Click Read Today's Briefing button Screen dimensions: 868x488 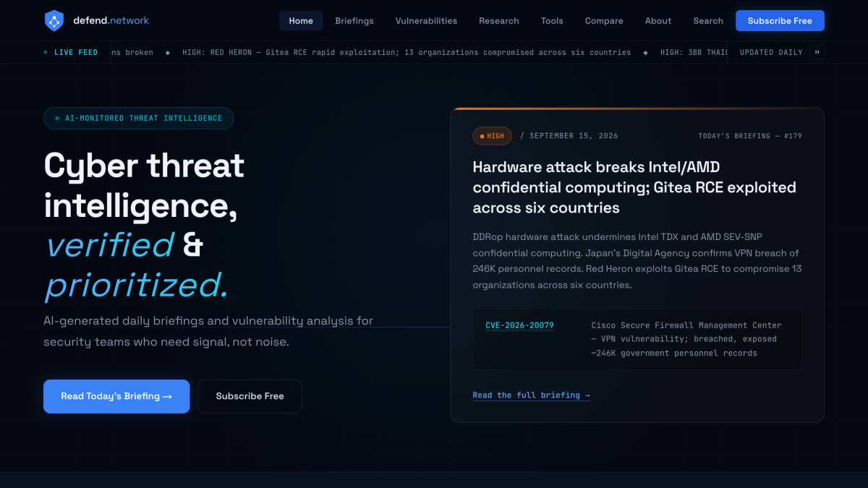pyautogui.click(x=116, y=396)
